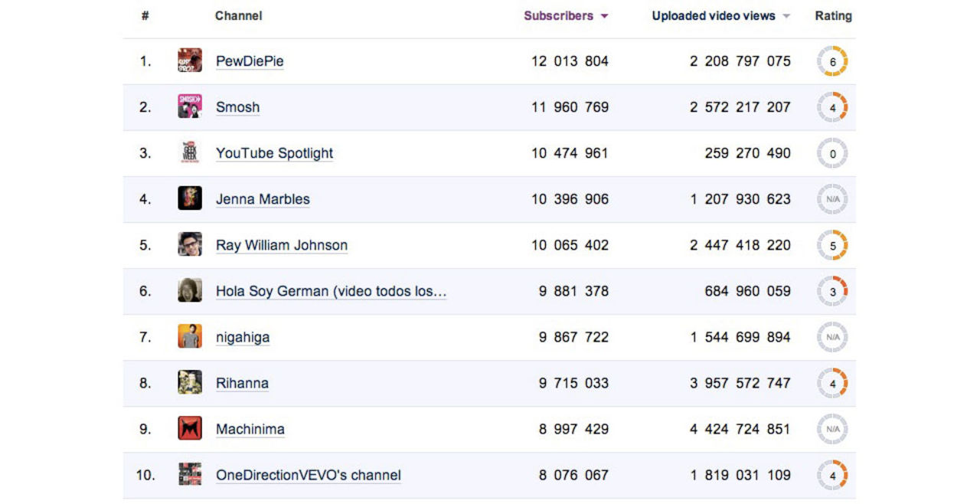Click Machinima red logo icon
980x504 pixels.
pos(190,428)
